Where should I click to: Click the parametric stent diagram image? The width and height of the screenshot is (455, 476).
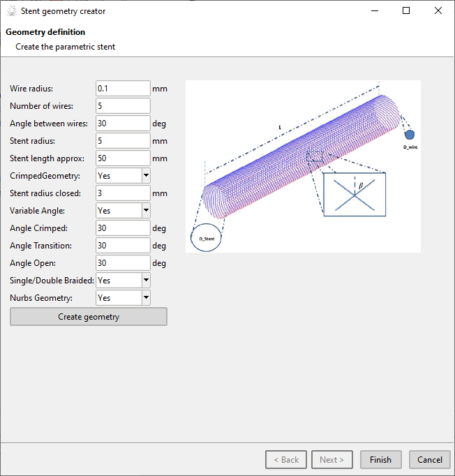tap(303, 166)
